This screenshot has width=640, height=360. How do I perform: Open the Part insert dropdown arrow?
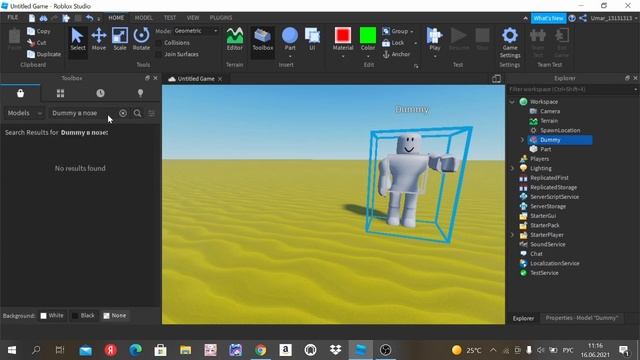[x=290, y=56]
